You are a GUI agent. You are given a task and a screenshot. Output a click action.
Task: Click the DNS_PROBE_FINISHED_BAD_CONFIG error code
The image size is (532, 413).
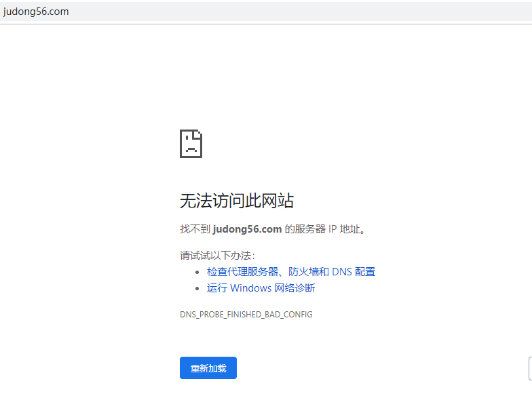246,315
